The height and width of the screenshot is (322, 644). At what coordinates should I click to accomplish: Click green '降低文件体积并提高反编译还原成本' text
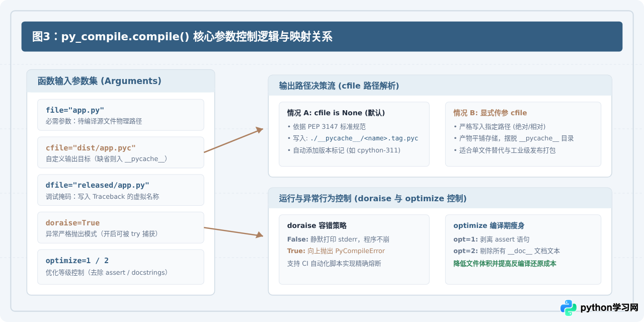click(505, 263)
